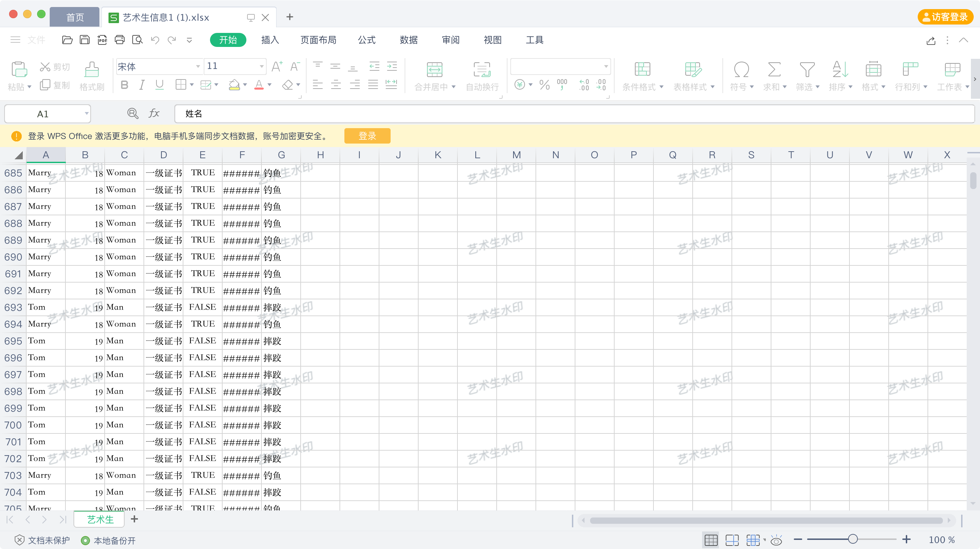Screen dimensions: 980x549
Task: Increase the font size
Action: point(277,67)
